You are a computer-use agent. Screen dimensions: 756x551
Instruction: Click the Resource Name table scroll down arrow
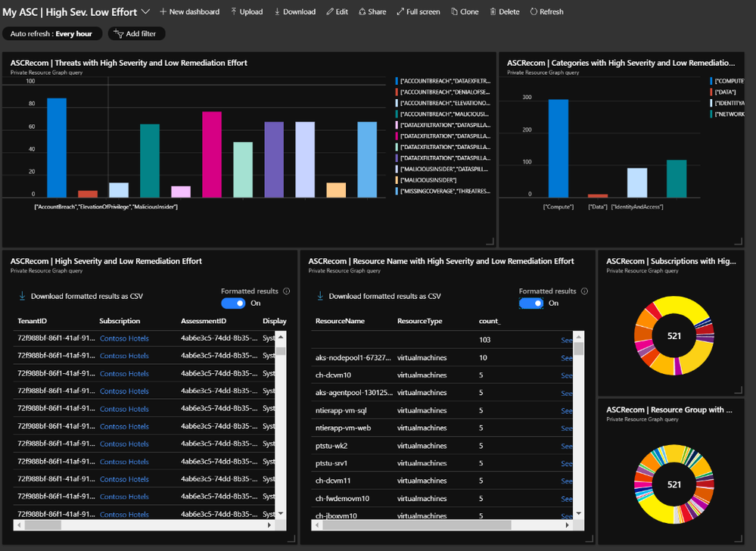[x=579, y=513]
